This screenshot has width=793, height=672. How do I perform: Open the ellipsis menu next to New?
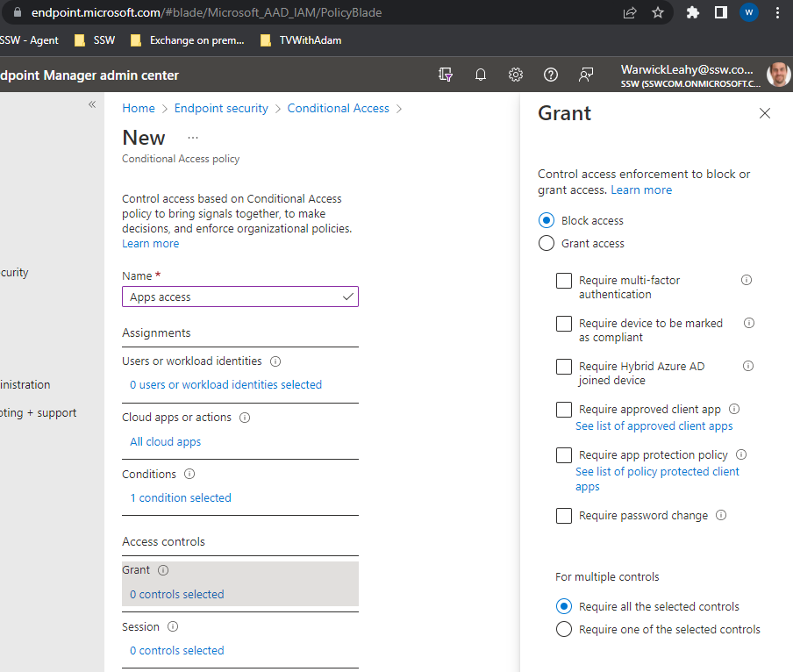[x=193, y=138]
